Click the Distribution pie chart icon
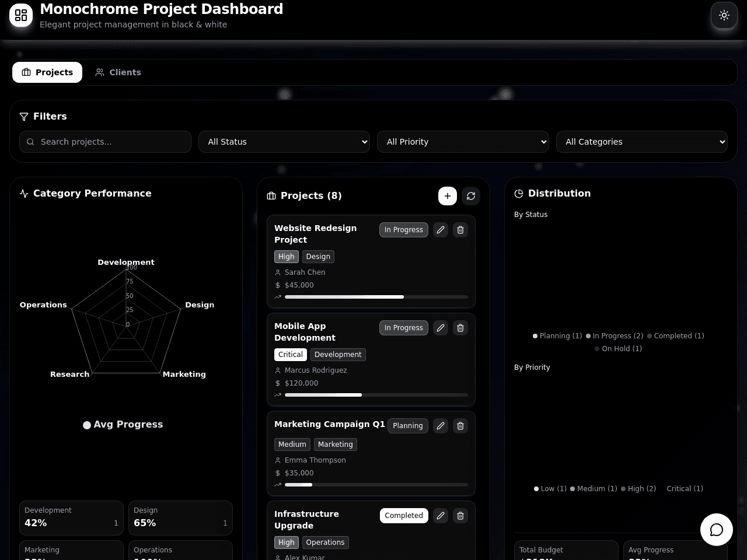The height and width of the screenshot is (560, 747). (519, 194)
